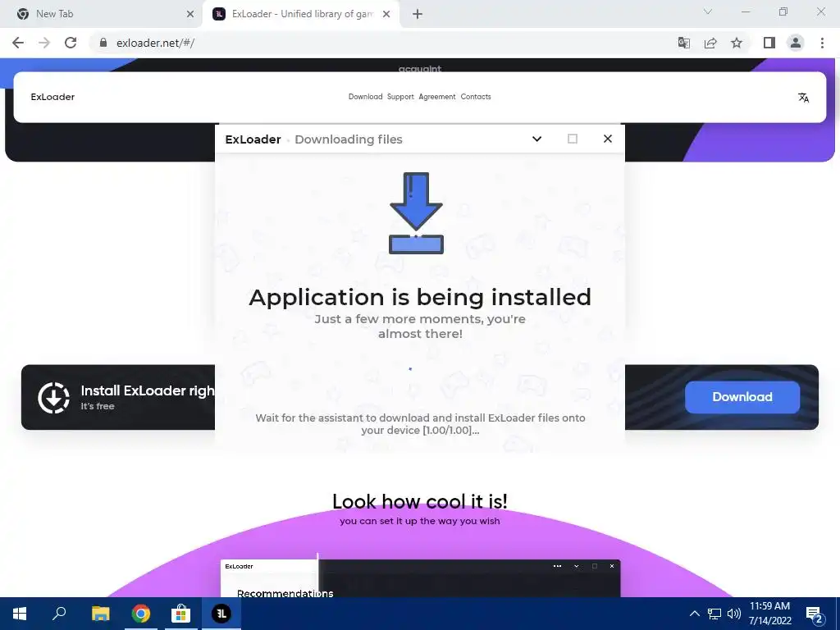
Task: Click Chrome icon in the taskbar
Action: pos(141,614)
